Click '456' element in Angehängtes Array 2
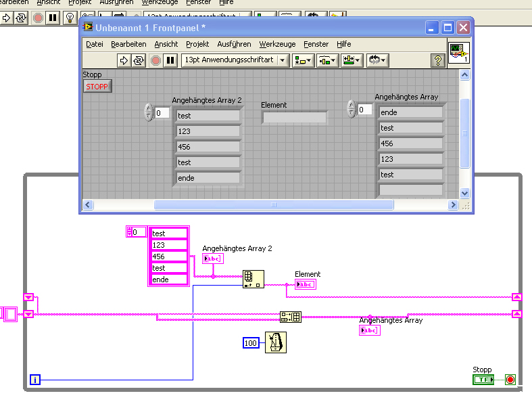 pyautogui.click(x=208, y=147)
